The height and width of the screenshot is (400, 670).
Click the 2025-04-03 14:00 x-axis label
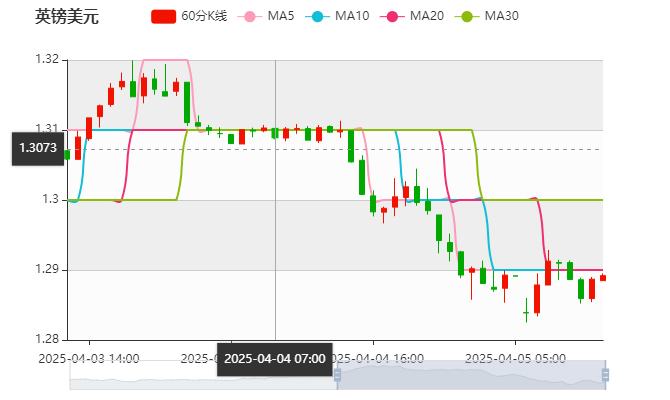coord(89,357)
